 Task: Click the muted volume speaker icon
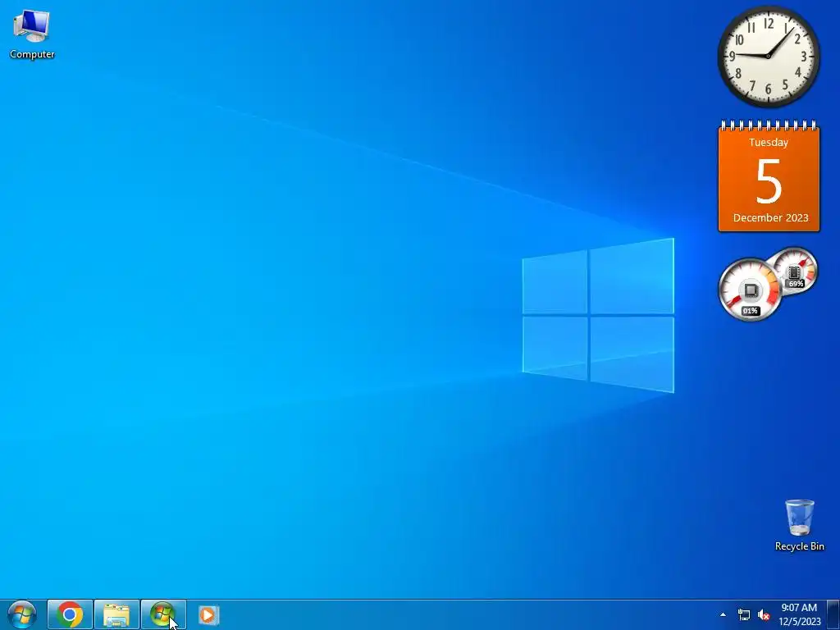764,615
